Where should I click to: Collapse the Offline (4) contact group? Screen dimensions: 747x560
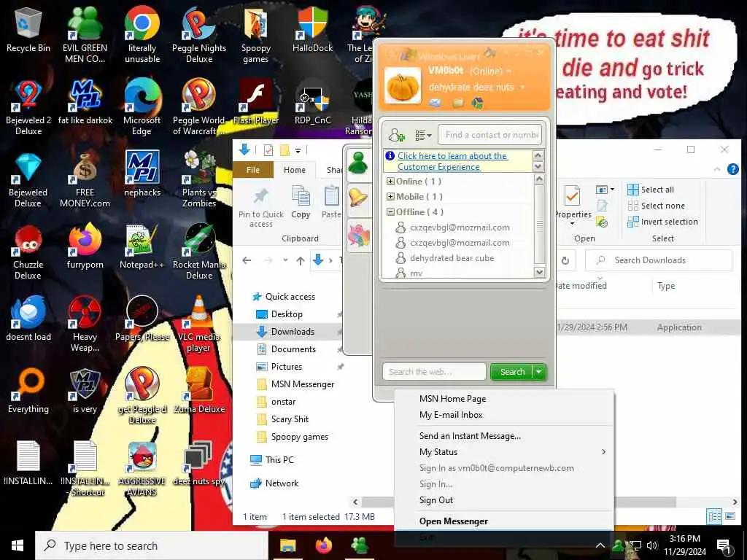(390, 212)
